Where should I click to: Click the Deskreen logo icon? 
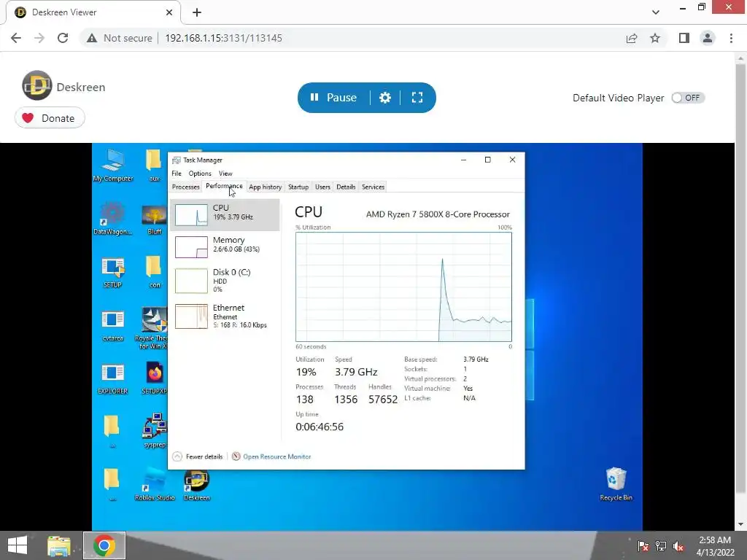tap(36, 86)
